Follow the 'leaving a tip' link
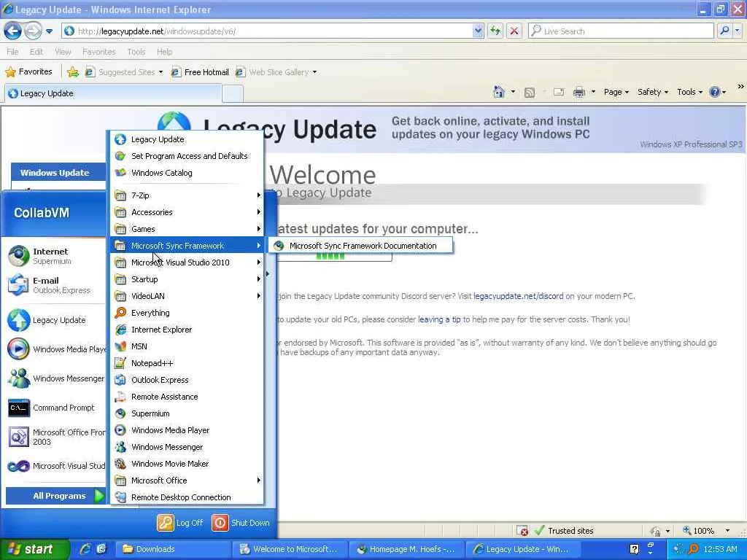The height and width of the screenshot is (560, 747). coord(439,319)
